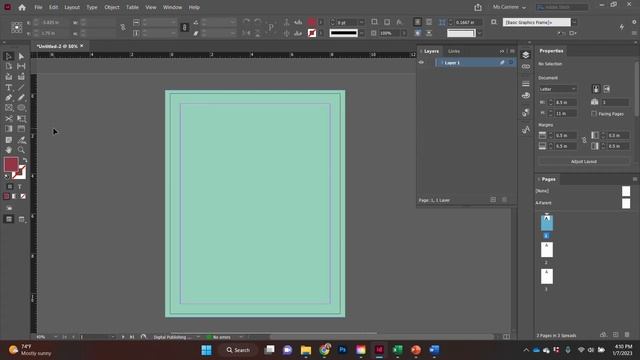Image resolution: width=640 pixels, height=360 pixels.
Task: Open the Pages panel menu
Action: 635,179
